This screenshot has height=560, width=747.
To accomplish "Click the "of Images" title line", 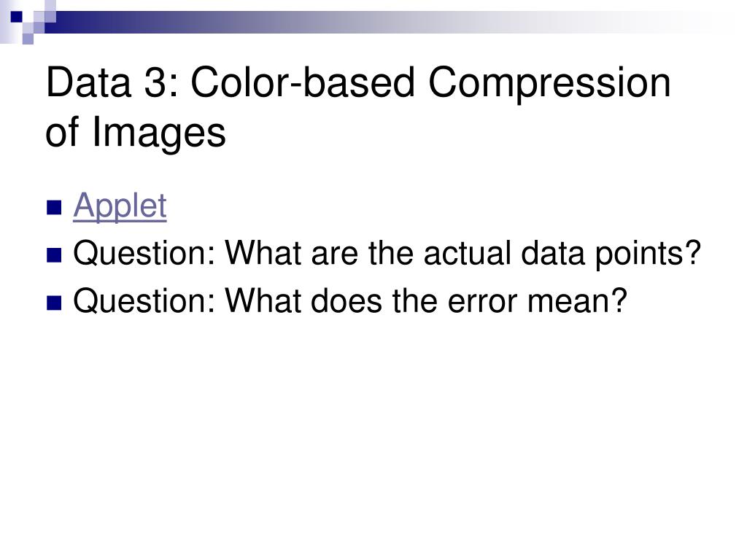I will (x=135, y=133).
